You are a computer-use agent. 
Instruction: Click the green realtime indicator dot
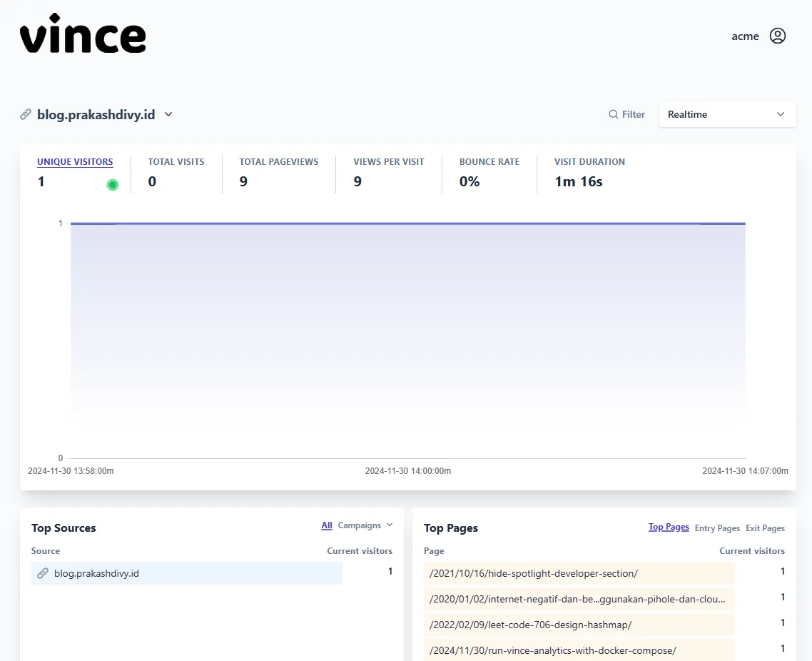click(x=112, y=185)
